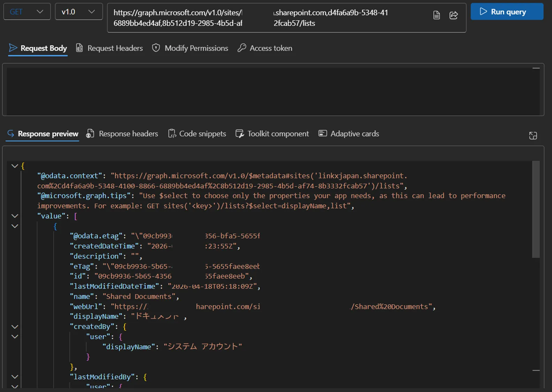552x392 pixels.
Task: Click the share query icon in URL bar
Action: 453,15
